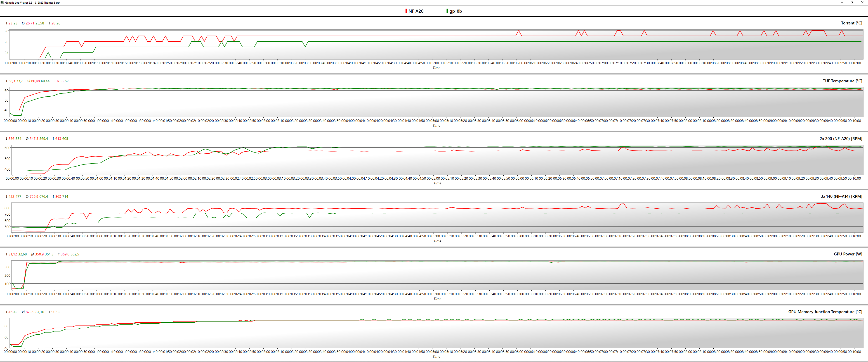This screenshot has width=868, height=362.
Task: Click the green gp18b legend color marker
Action: (x=447, y=11)
